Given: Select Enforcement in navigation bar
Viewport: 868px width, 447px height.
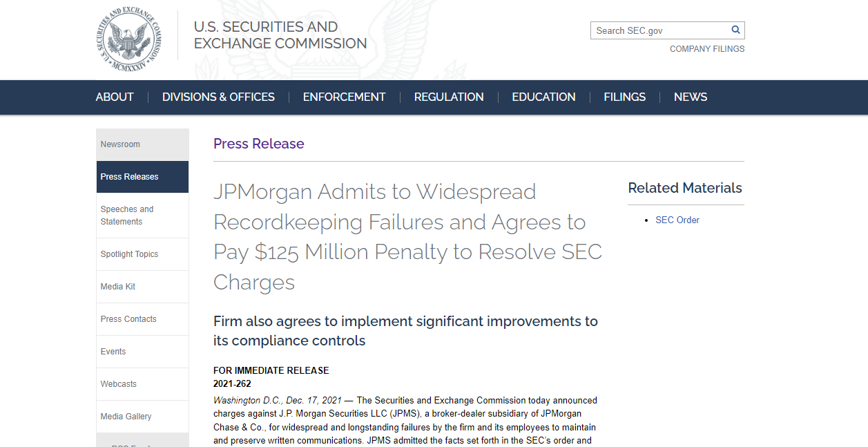Looking at the screenshot, I should pos(344,97).
